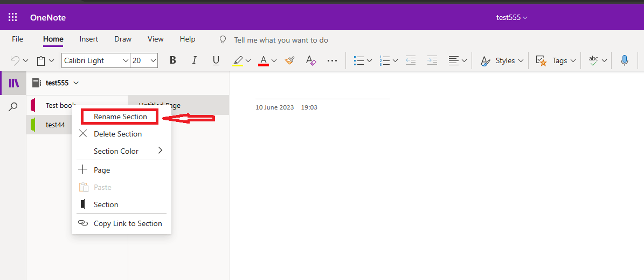Open font color dropdown arrow
Viewport: 644px width, 280px height.
coord(274,61)
